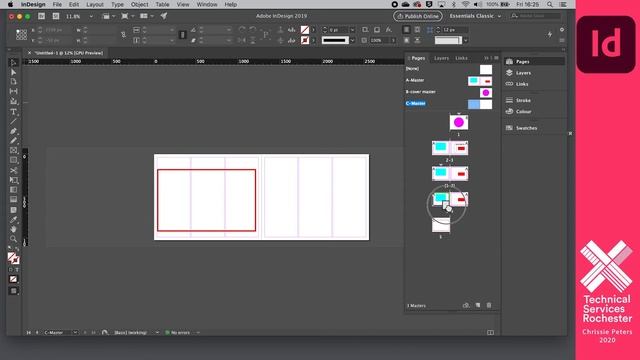Open Adobe Stock from the application bar
This screenshot has width=640, height=360.
56,16
